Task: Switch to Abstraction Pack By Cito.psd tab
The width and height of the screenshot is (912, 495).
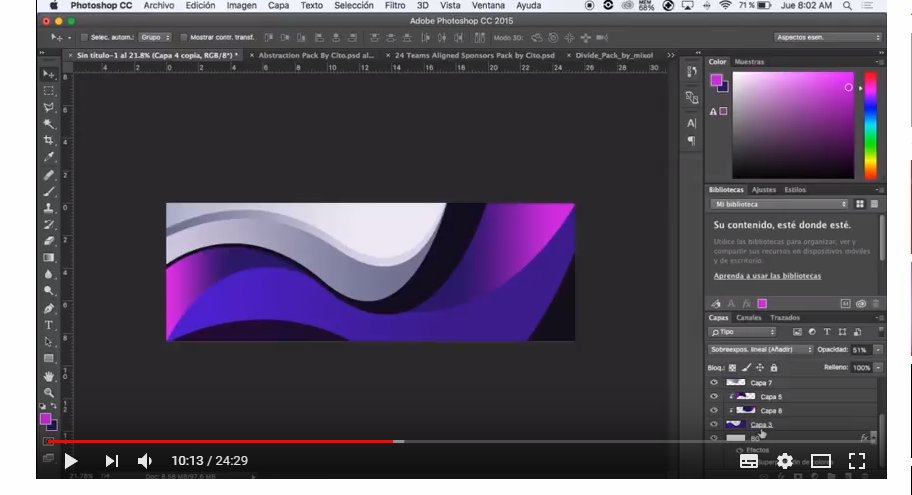Action: click(316, 55)
